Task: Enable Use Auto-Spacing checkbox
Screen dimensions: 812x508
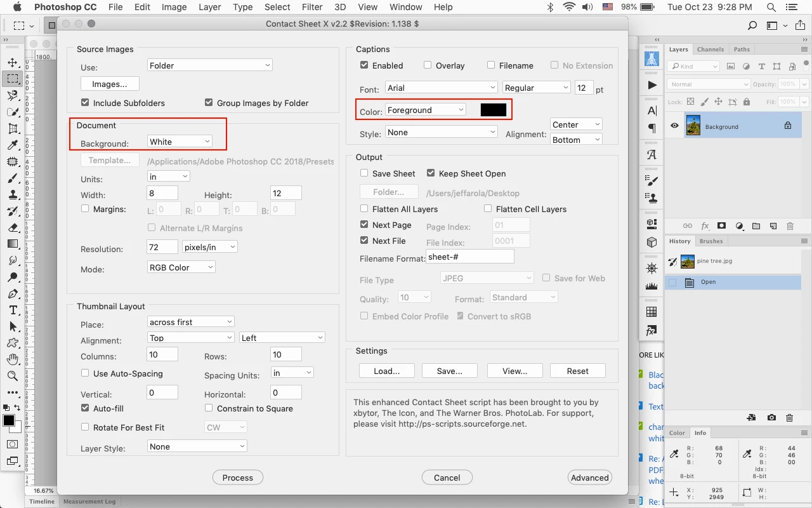Action: pos(85,373)
